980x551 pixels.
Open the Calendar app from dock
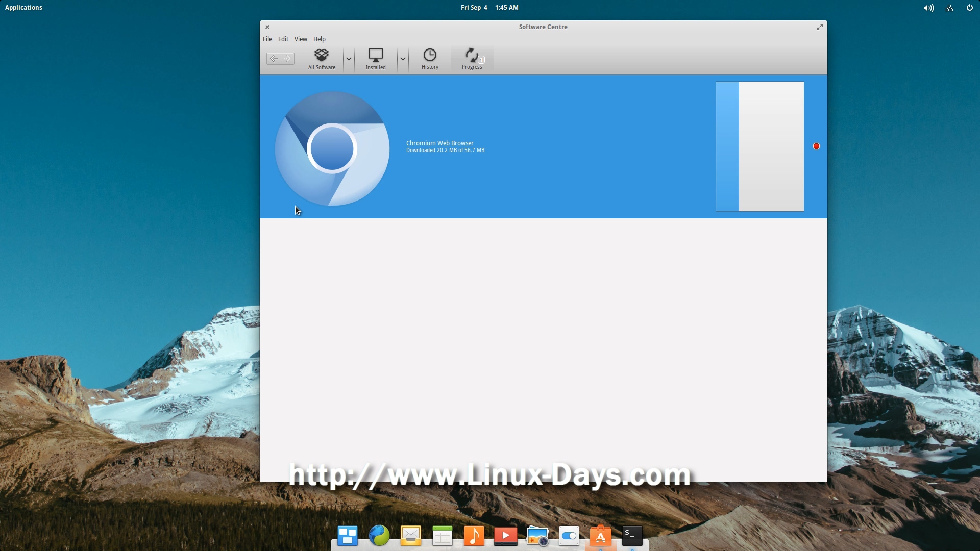point(443,536)
